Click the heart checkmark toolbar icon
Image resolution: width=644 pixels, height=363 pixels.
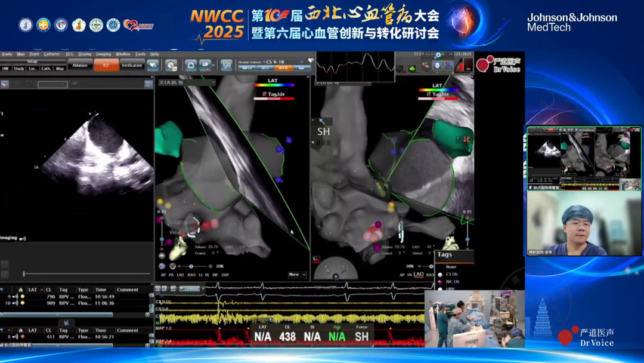tap(153, 65)
